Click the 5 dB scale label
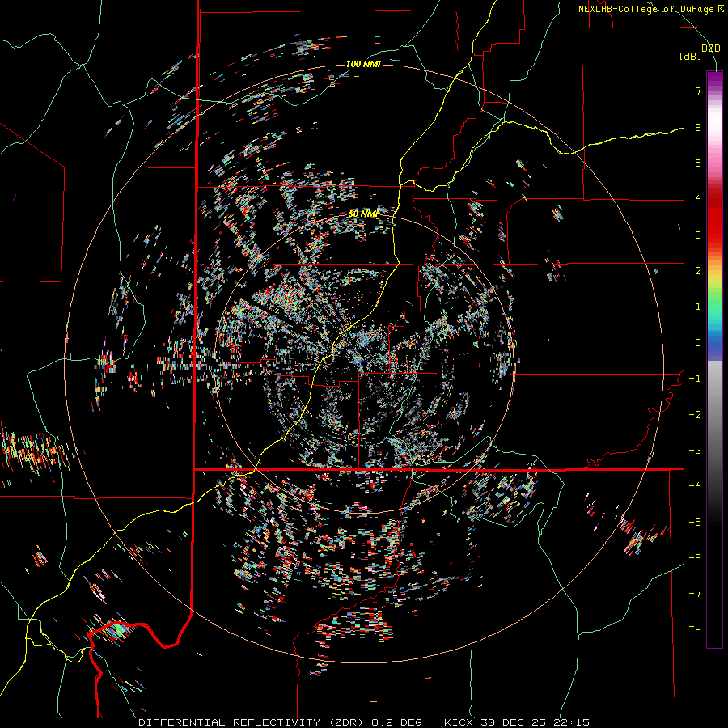Screen dimensions: 728x728 (x=698, y=163)
